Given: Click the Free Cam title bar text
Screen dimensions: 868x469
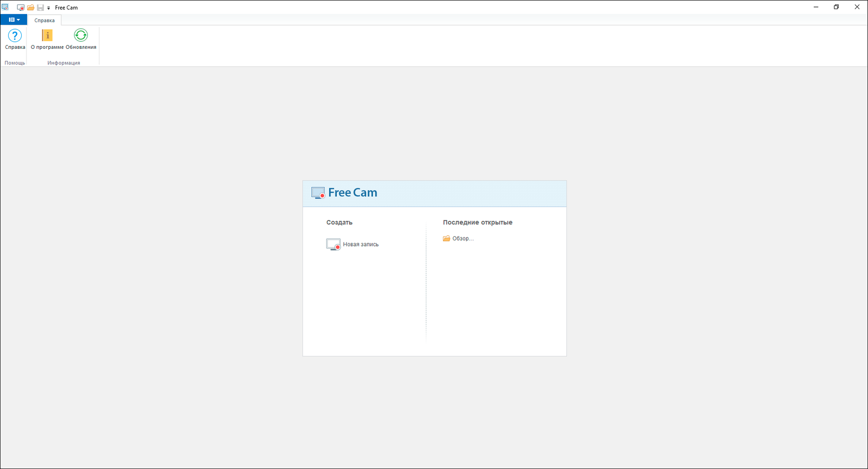Looking at the screenshot, I should click(66, 8).
